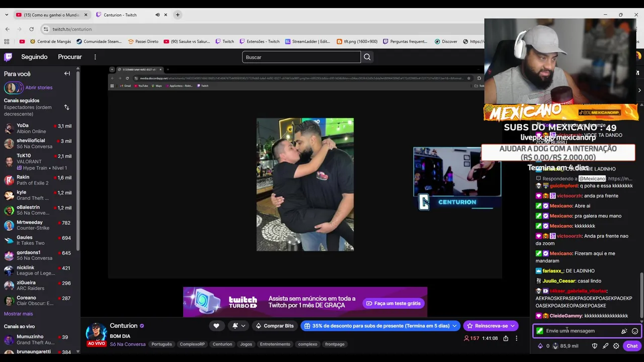Open the tab search dropdown arrow
This screenshot has height=362, width=644.
click(x=7, y=15)
